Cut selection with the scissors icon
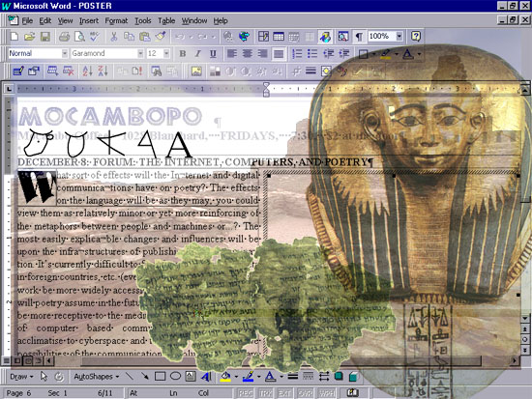The height and width of the screenshot is (399, 532). click(114, 37)
